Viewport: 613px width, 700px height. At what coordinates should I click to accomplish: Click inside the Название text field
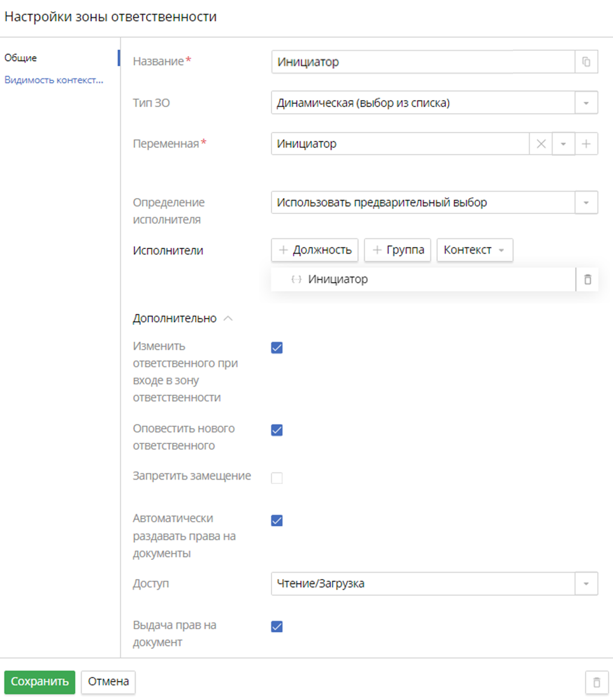[421, 62]
